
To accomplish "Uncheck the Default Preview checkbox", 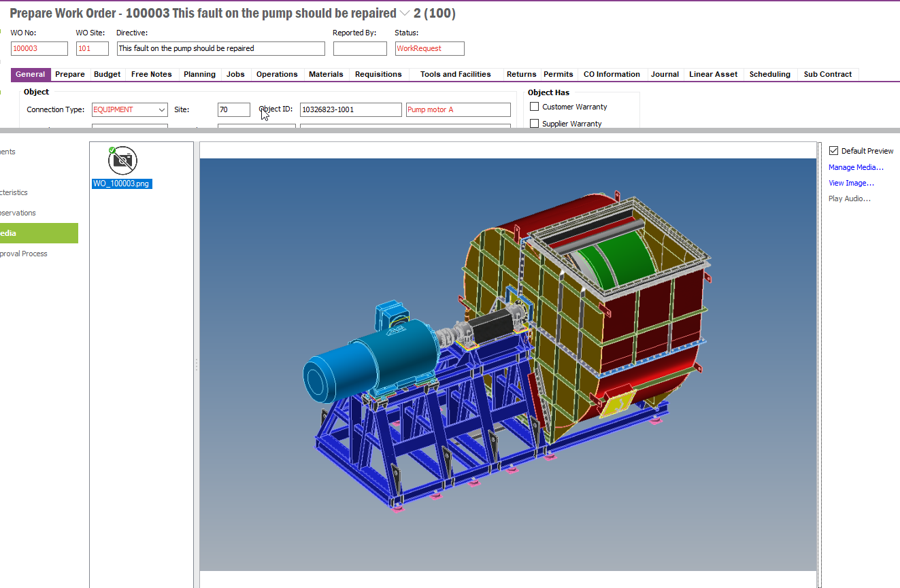I will (x=833, y=151).
